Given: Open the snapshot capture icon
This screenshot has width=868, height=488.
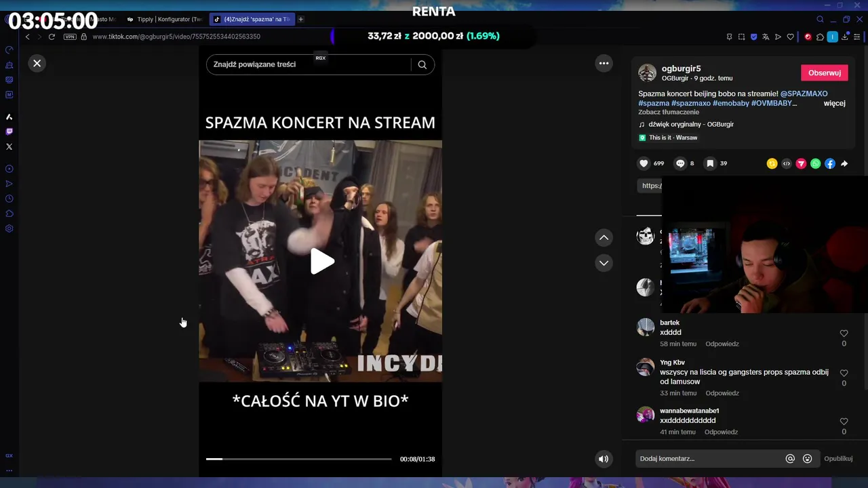Looking at the screenshot, I should [741, 37].
